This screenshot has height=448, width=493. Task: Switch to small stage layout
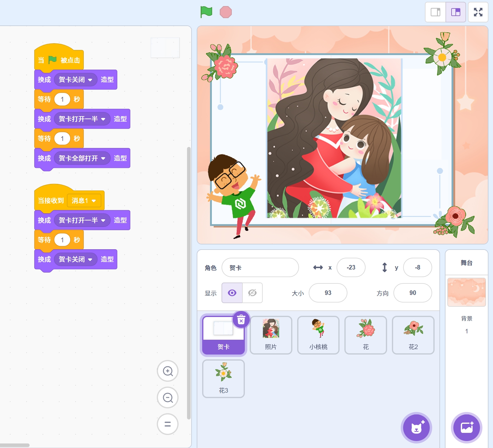click(x=435, y=12)
